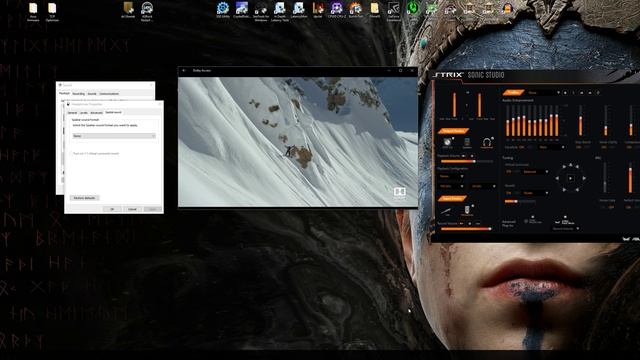
Task: Select the Microphone input device icon
Action: click(467, 211)
